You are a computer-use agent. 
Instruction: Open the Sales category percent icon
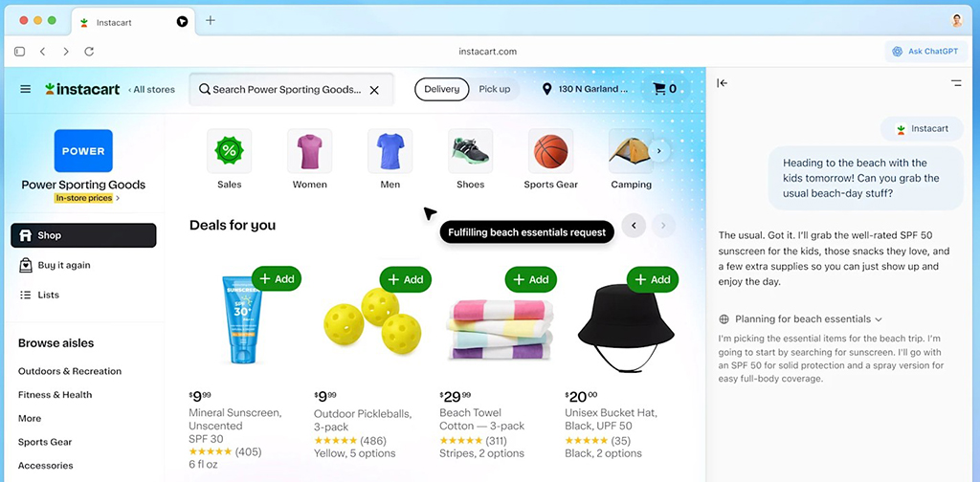click(x=230, y=151)
